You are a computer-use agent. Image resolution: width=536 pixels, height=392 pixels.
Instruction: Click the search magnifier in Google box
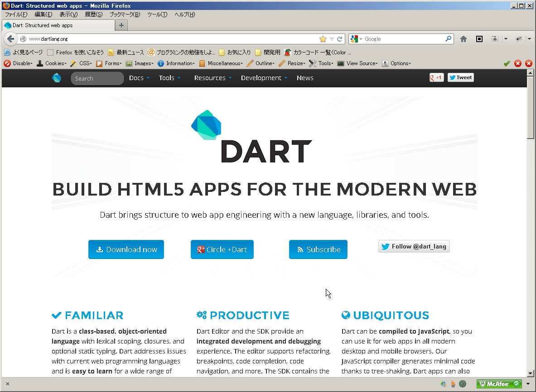(x=448, y=38)
